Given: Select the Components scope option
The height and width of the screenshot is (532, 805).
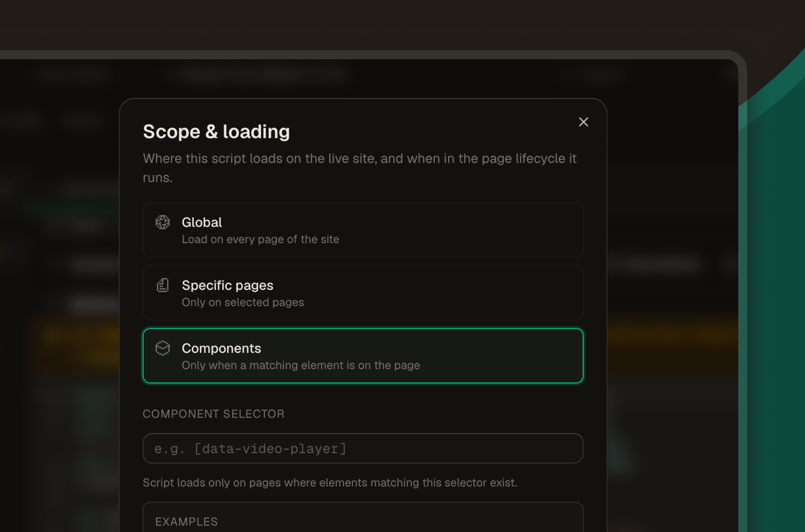Looking at the screenshot, I should click(363, 356).
